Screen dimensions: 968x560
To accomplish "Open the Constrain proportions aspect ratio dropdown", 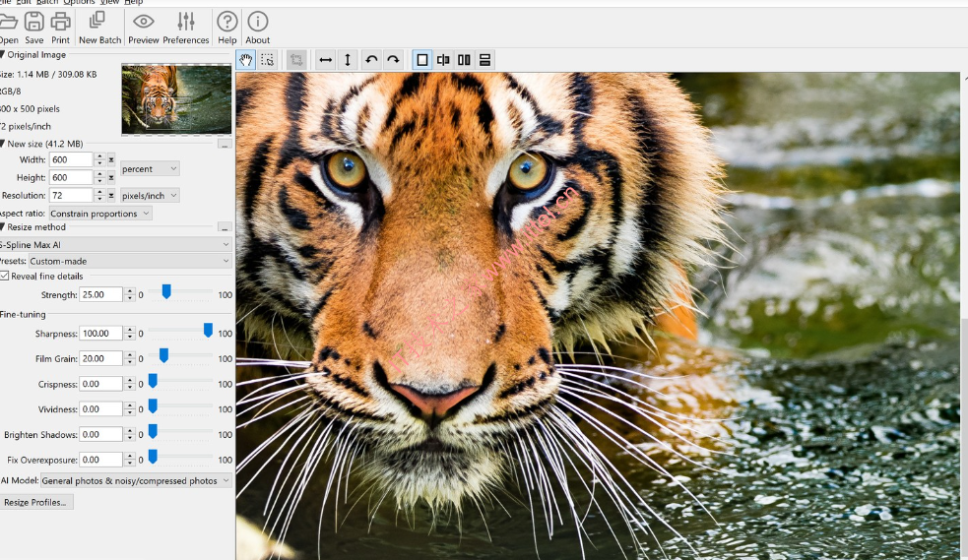I will coord(100,214).
